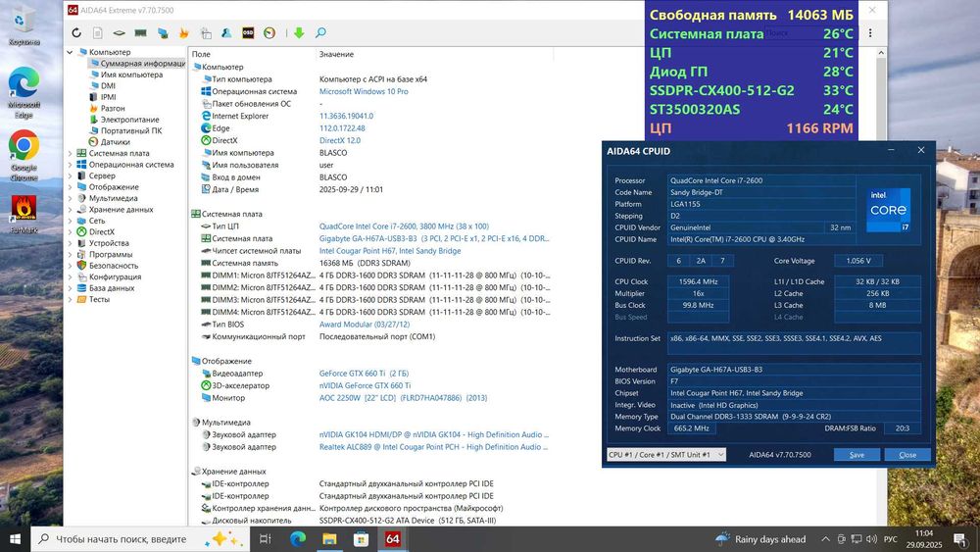Click the AIDA64 taskbar icon
980x552 pixels.
[393, 539]
